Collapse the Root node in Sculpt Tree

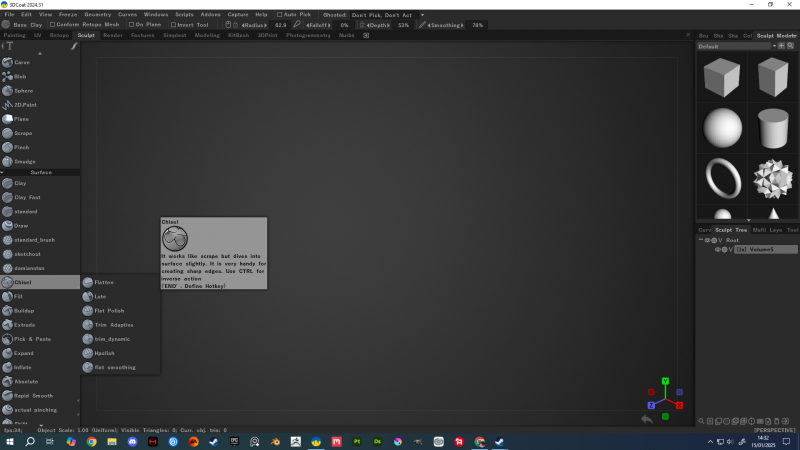701,240
